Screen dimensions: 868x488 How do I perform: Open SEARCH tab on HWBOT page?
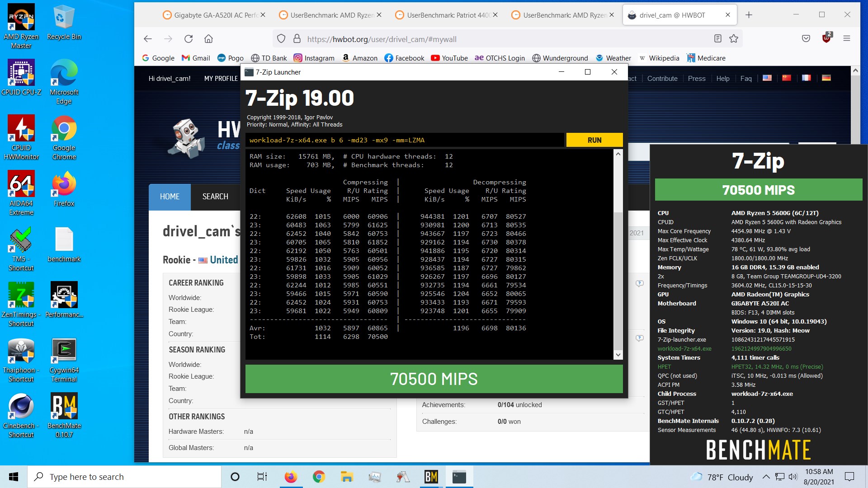pos(215,197)
